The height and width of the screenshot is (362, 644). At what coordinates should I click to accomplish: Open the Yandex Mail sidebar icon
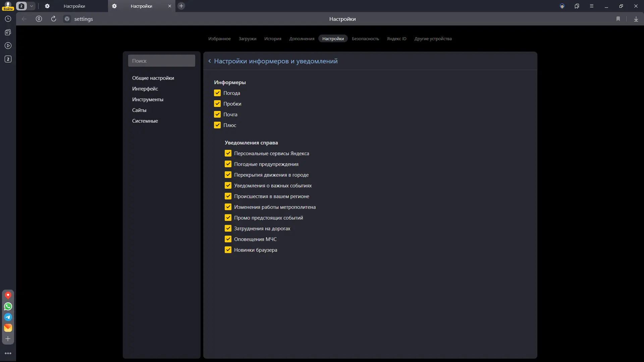[8, 328]
